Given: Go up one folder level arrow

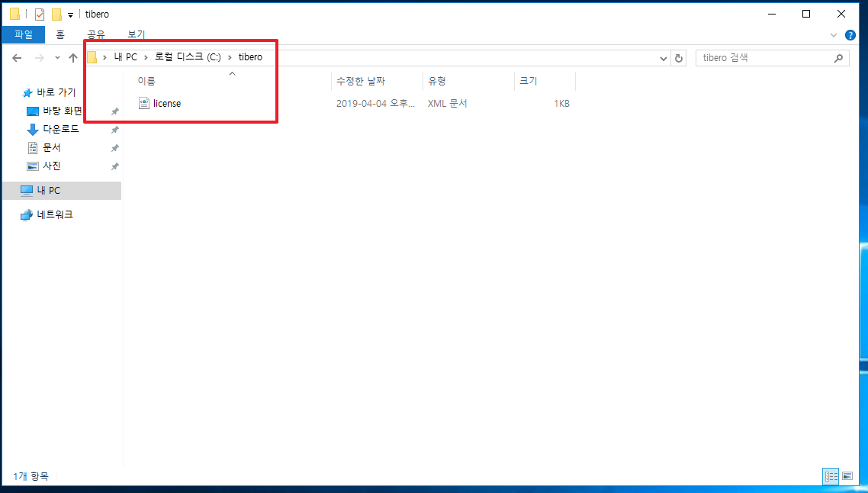Looking at the screenshot, I should coord(73,57).
